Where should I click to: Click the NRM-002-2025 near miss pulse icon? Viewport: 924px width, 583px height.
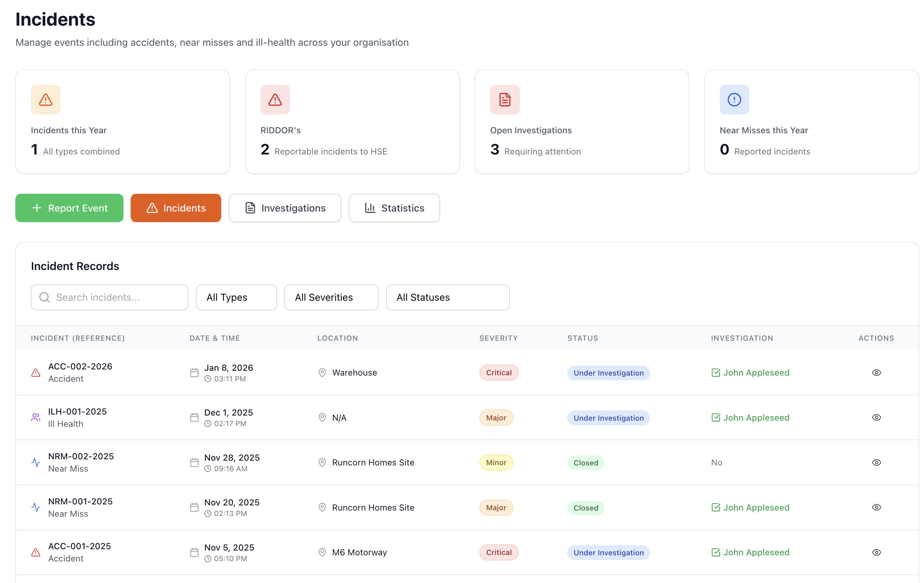(36, 462)
